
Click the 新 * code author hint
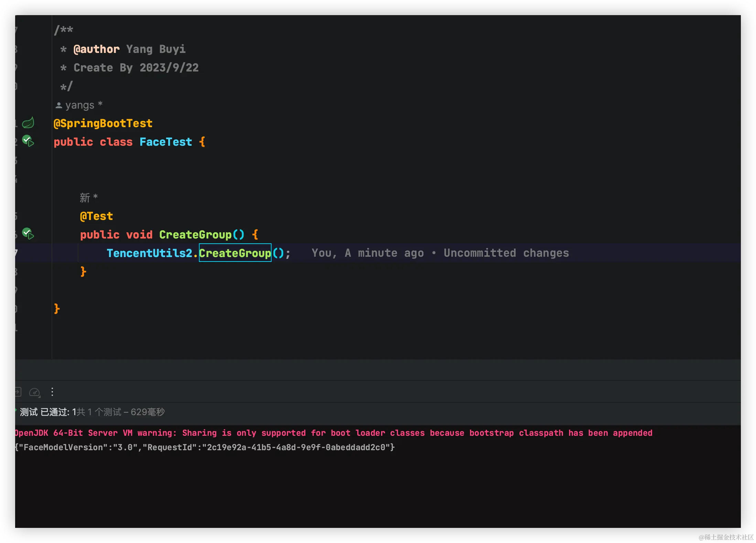coord(88,198)
